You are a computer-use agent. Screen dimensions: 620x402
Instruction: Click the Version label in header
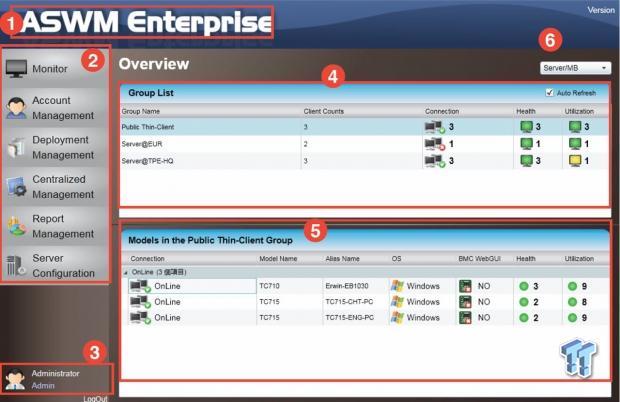coord(601,10)
